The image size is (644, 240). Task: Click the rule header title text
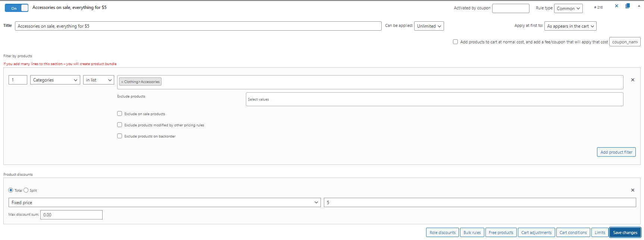[x=69, y=7]
